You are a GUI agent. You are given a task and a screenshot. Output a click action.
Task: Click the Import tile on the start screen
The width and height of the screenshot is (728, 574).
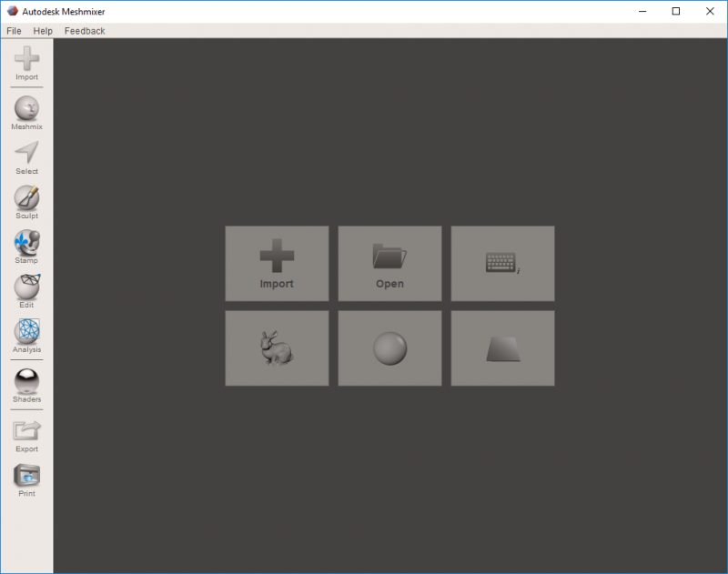click(x=277, y=264)
